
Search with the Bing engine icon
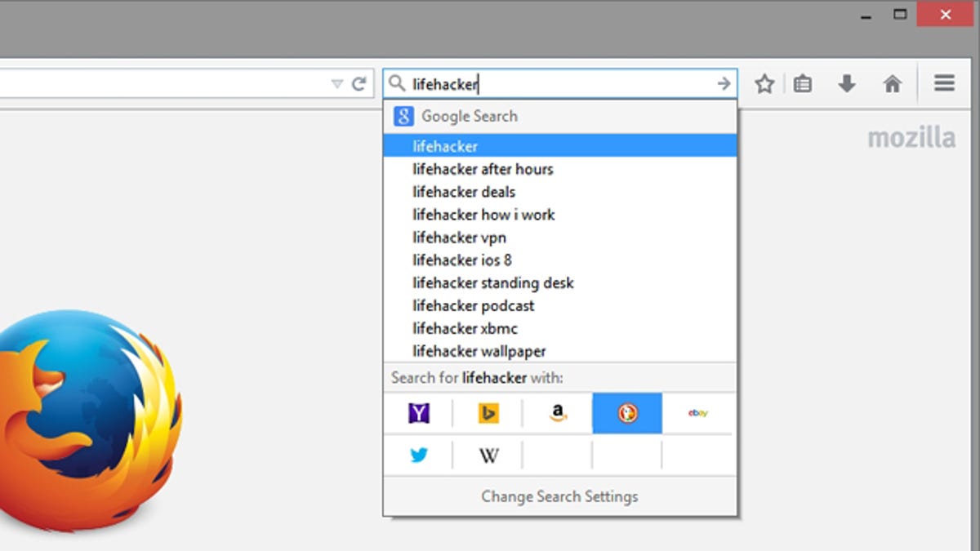click(x=488, y=413)
